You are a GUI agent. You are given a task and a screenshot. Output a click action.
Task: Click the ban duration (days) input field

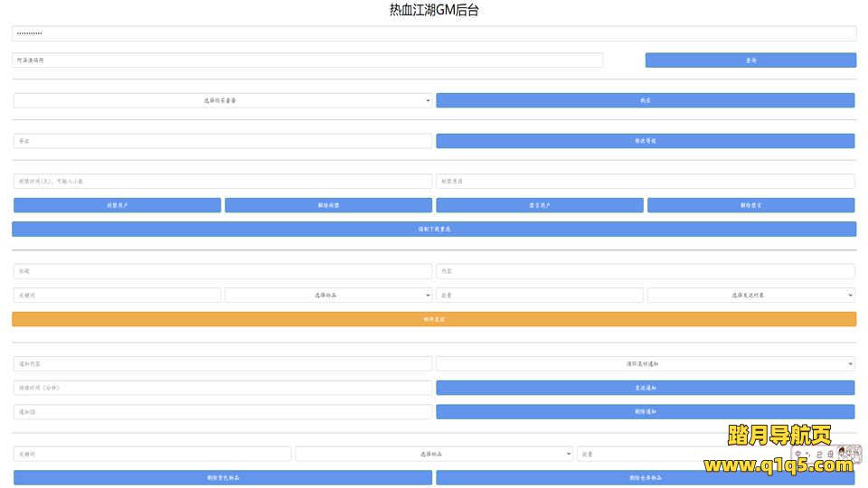[x=222, y=182]
